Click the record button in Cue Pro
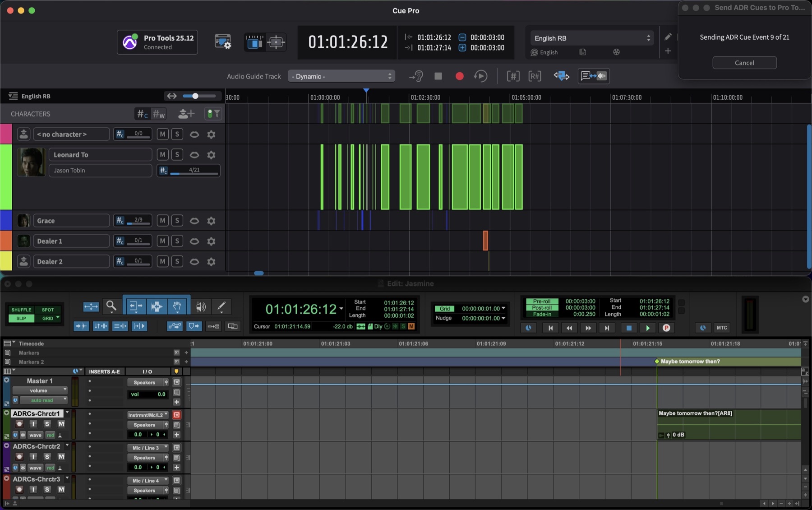The width and height of the screenshot is (812, 510). (459, 76)
